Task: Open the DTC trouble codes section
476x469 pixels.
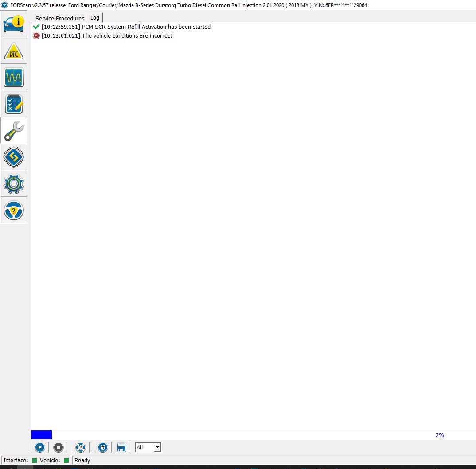Action: coord(14,51)
